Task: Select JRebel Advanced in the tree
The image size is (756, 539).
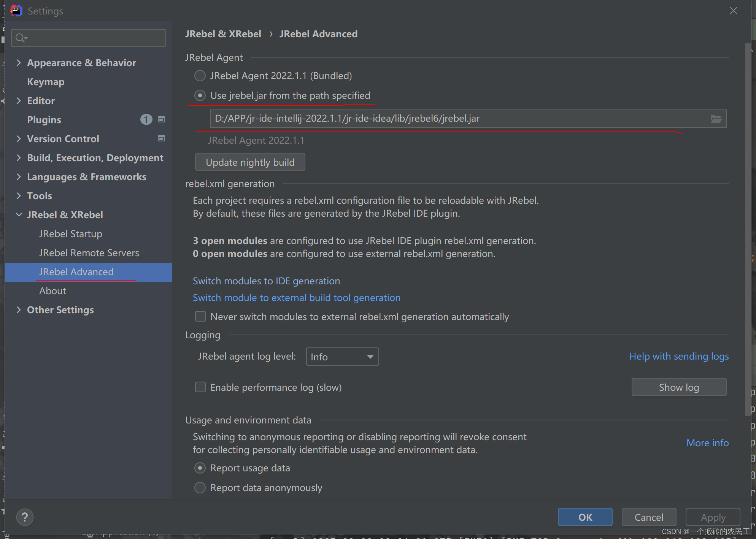Action: [89, 272]
